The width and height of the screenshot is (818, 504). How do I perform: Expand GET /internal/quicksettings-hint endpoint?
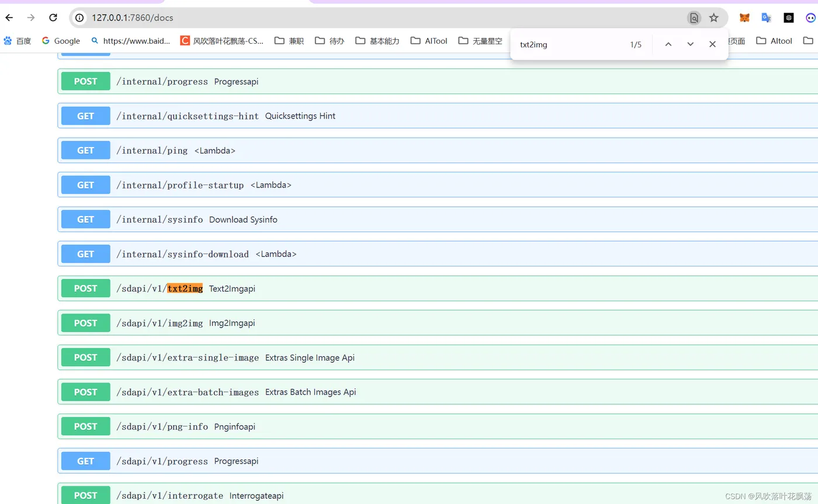pos(438,116)
